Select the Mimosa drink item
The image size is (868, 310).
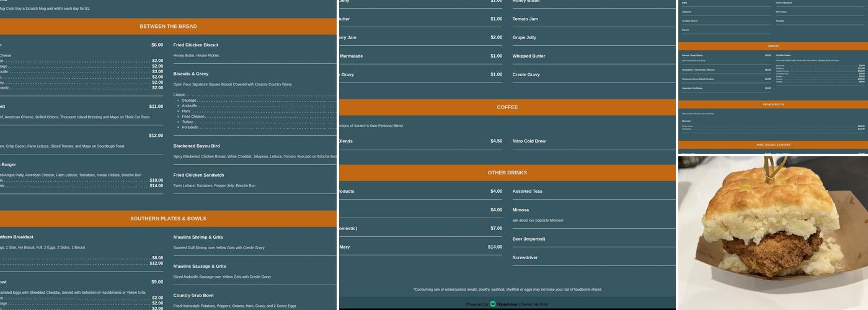point(521,210)
